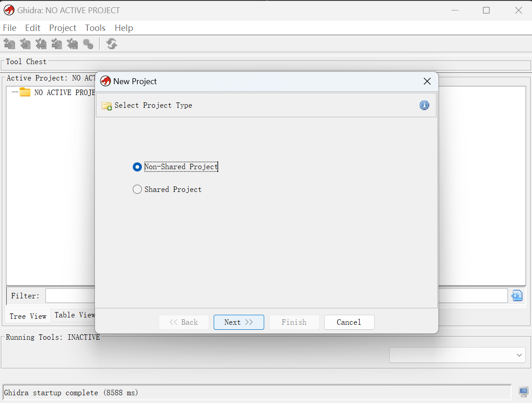This screenshot has height=403, width=532.
Task: Click the NO ACTIVE PROJECT folder icon
Action: 25,92
